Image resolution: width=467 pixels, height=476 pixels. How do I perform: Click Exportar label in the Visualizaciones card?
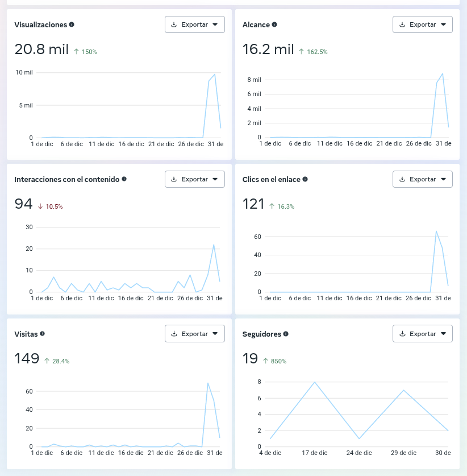tap(195, 24)
